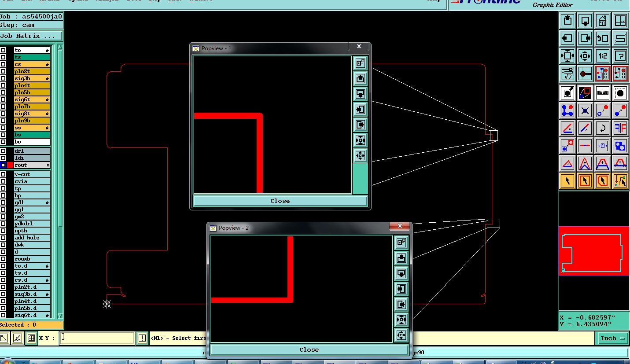Click the pan right icon in main toolbar
This screenshot has height=364, width=630.
point(585,38)
